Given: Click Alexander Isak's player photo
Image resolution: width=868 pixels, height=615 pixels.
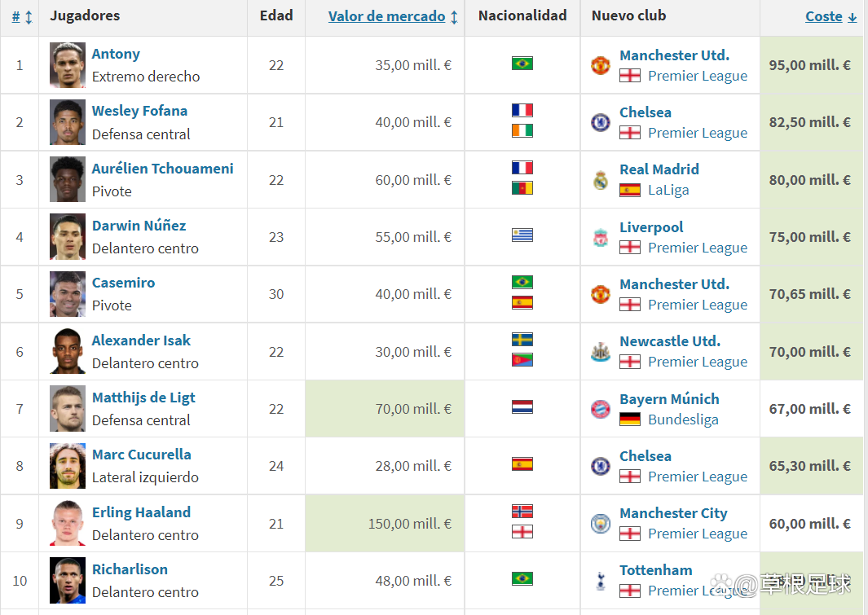Looking at the screenshot, I should (x=67, y=352).
